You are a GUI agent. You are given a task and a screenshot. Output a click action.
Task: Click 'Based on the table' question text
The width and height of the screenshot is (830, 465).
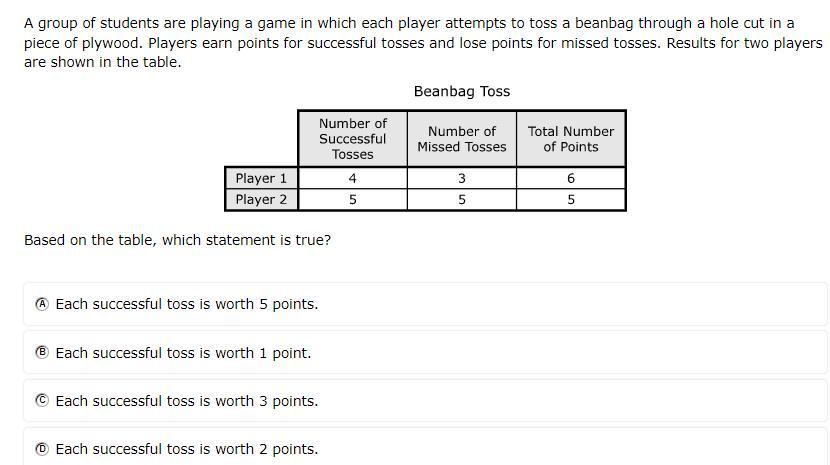[x=177, y=240]
